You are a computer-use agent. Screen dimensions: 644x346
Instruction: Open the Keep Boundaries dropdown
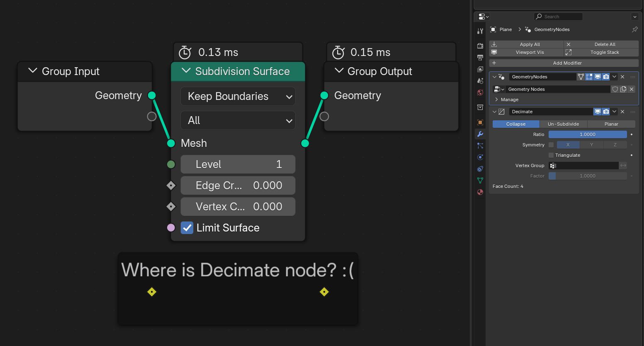pos(238,96)
